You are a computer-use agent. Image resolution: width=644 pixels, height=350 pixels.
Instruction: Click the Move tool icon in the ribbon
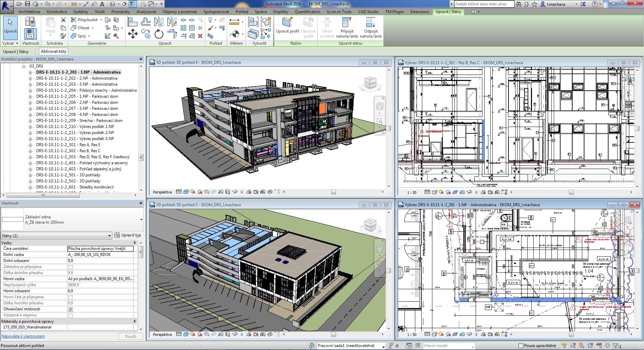tap(132, 34)
